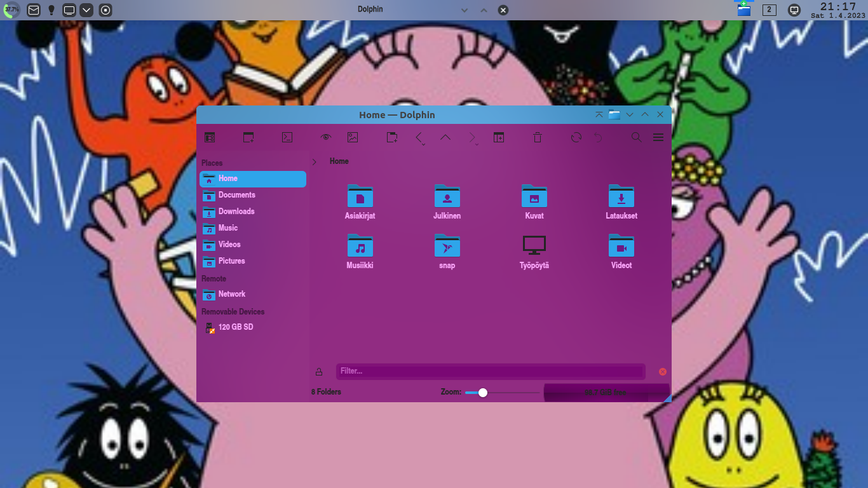
Task: Go up to the parent folder
Action: pyautogui.click(x=445, y=137)
